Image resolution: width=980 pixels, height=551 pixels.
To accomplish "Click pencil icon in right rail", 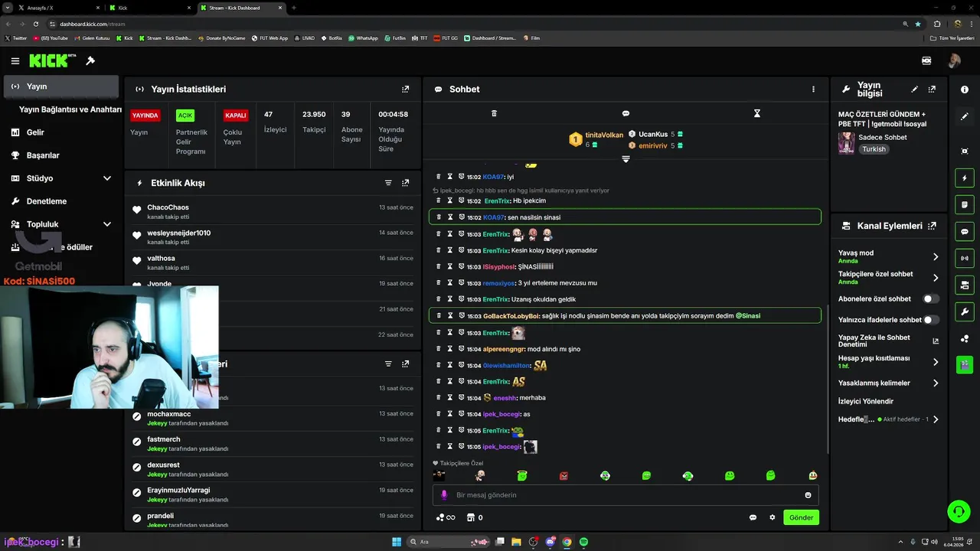I will pos(965,117).
